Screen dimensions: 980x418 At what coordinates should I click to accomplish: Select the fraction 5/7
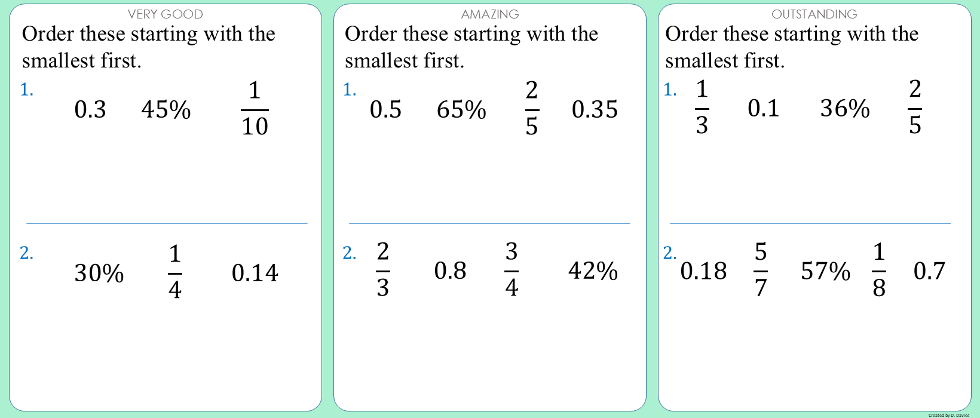pos(761,270)
